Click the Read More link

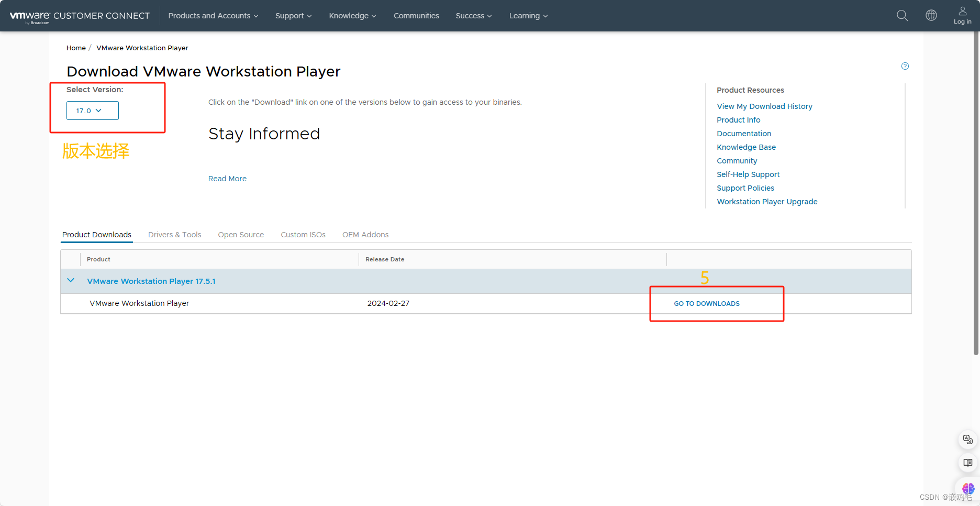click(x=227, y=179)
